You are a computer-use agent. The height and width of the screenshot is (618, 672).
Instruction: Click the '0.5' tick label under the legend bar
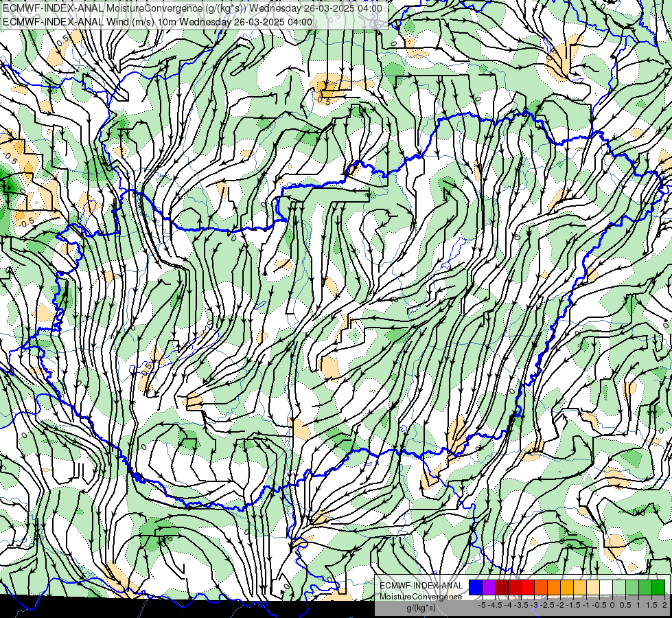(x=625, y=605)
